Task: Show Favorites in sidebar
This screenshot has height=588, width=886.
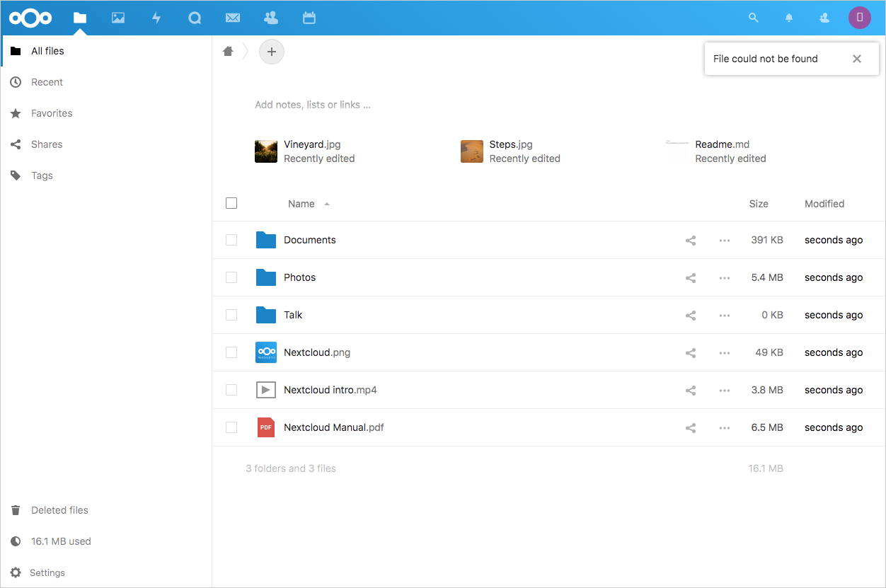Action: 106,113
